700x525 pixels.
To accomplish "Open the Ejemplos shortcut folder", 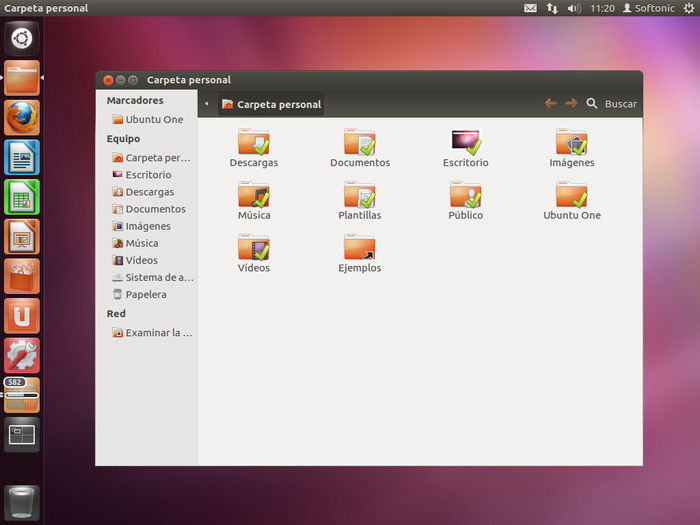I will pos(359,249).
